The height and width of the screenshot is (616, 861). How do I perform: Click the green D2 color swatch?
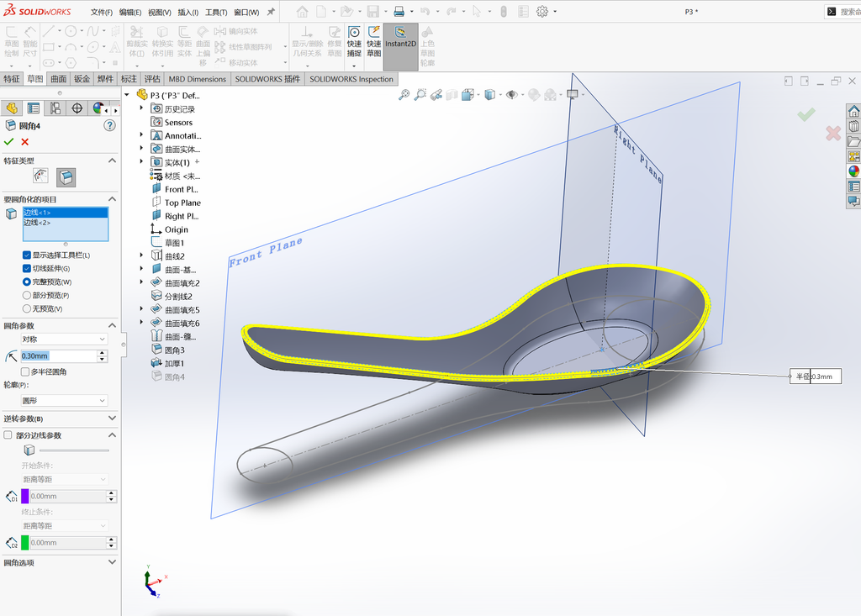[24, 542]
